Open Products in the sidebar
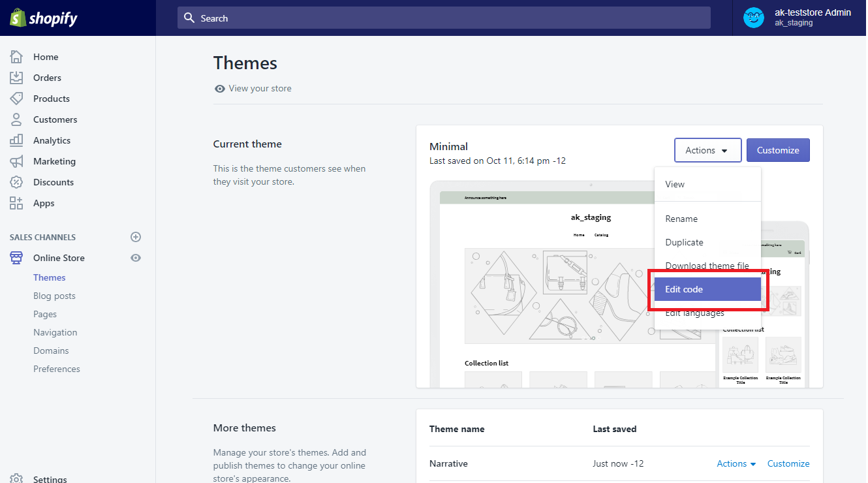Screen dimensions: 868x483 coord(52,99)
